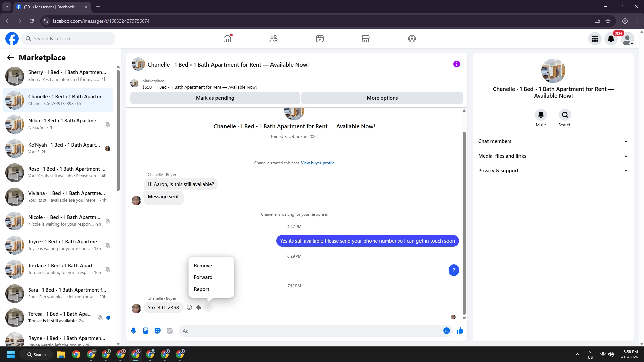Open Viviana's apartment conversation

pyautogui.click(x=58, y=197)
